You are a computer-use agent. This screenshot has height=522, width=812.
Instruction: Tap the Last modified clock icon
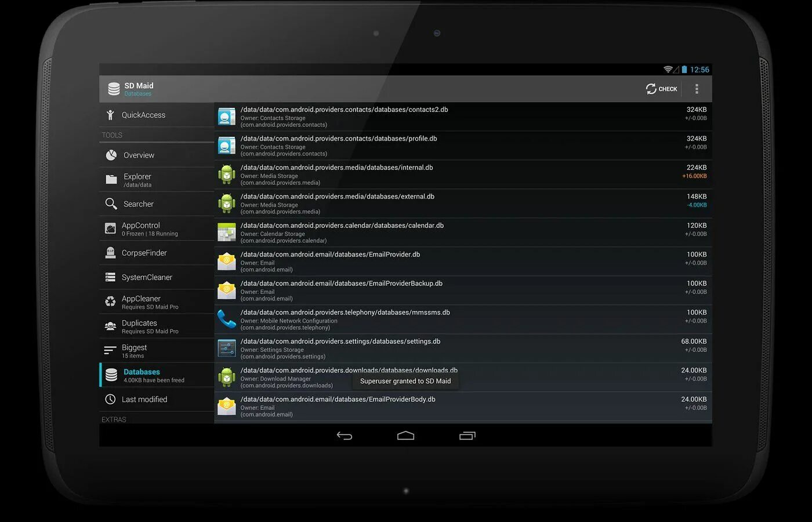[x=110, y=399]
